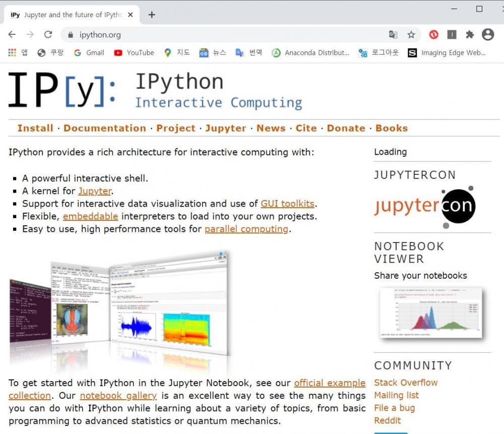
Task: Open a new tab with plus icon
Action: (x=152, y=15)
